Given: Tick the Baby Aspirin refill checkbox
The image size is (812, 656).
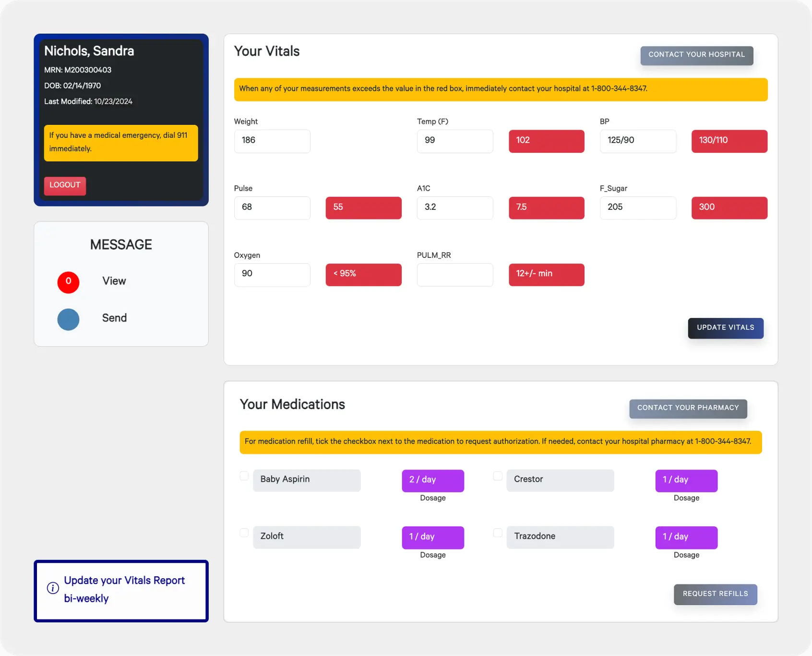Looking at the screenshot, I should pos(244,476).
